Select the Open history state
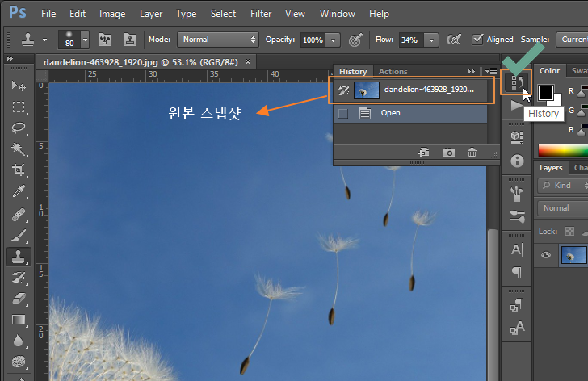The width and height of the screenshot is (588, 381). pyautogui.click(x=410, y=113)
